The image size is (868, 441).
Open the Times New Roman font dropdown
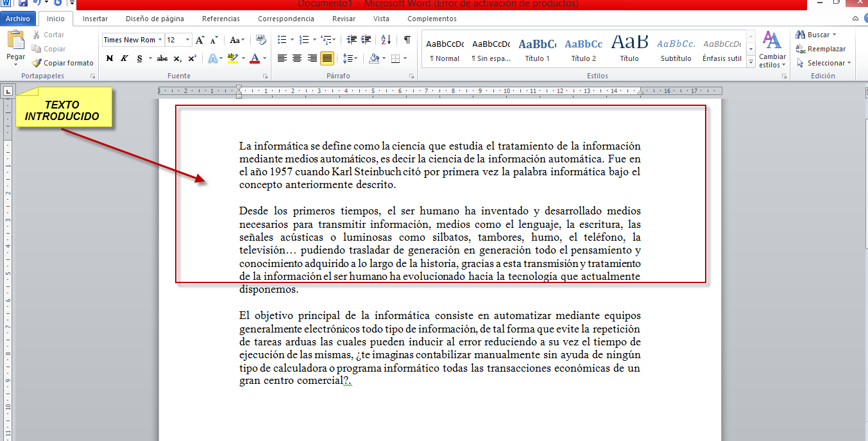[133, 40]
